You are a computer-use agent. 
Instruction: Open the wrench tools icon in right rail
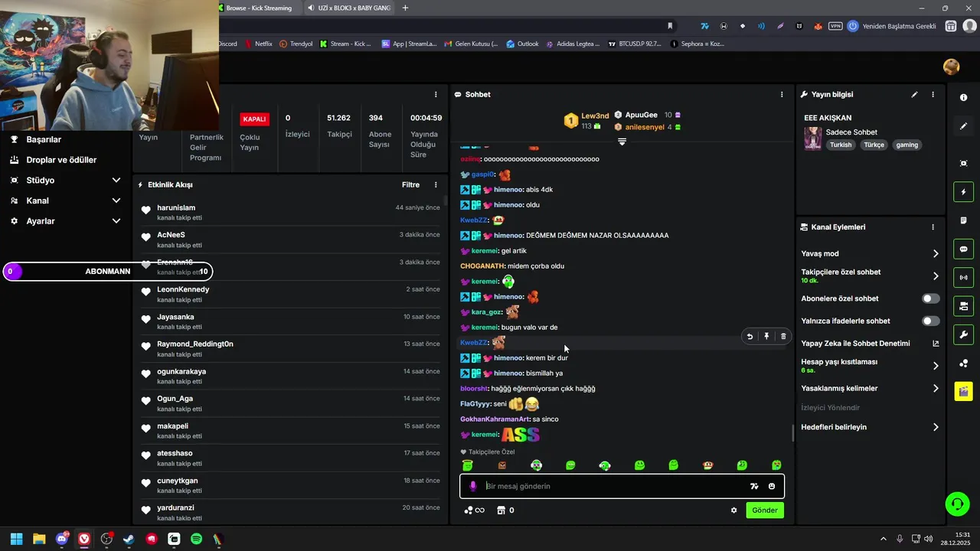963,334
